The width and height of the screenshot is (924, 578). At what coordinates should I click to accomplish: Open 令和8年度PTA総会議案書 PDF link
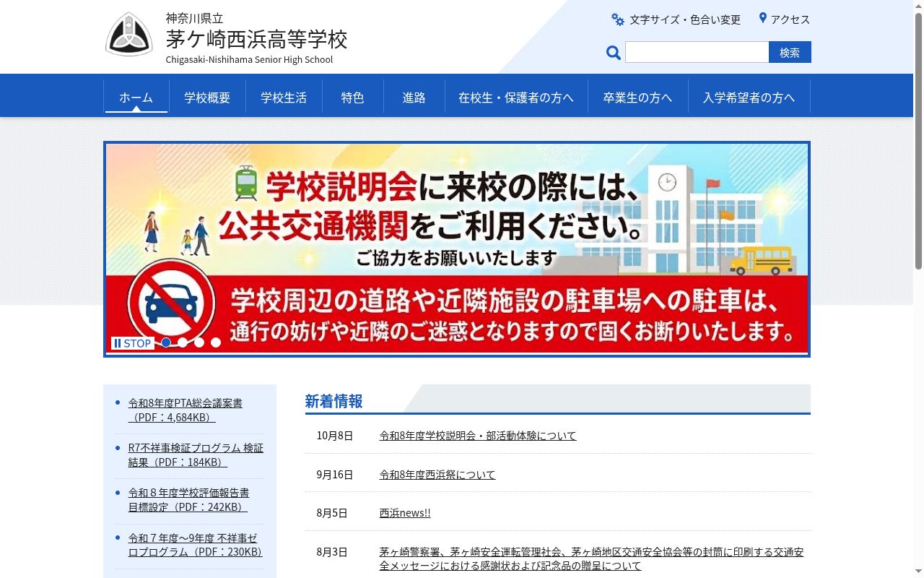(186, 410)
